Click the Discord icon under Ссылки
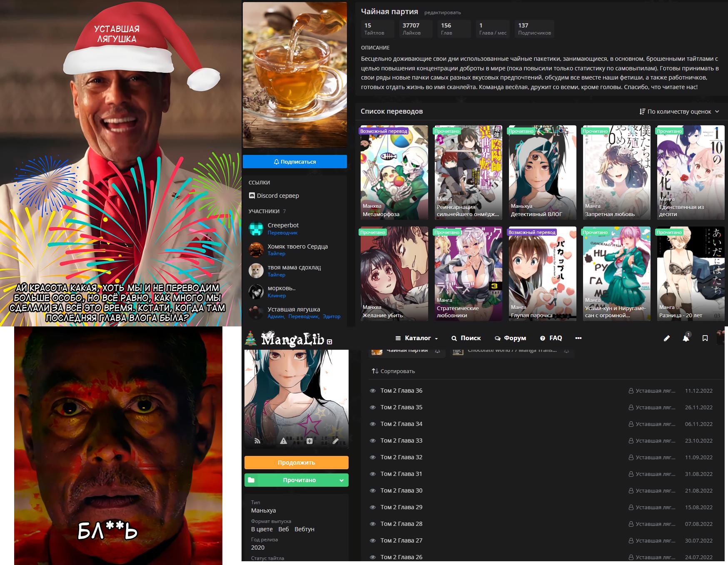This screenshot has height=565, width=728. tap(252, 195)
